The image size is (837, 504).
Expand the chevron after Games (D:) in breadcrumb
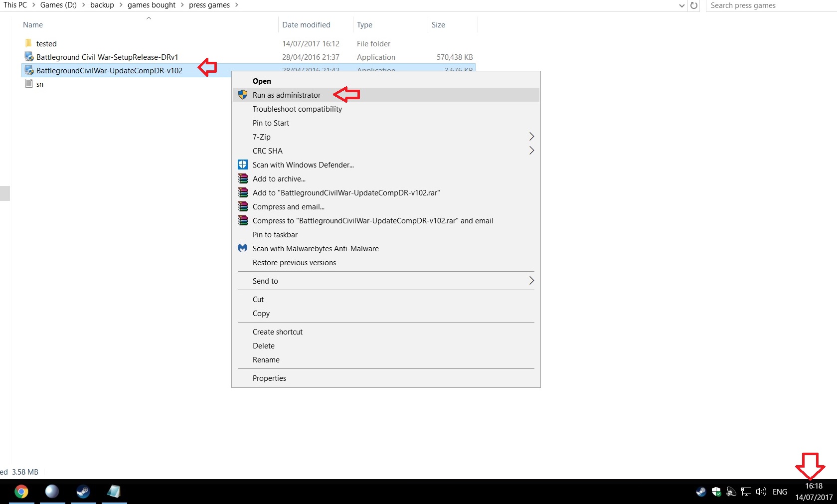pyautogui.click(x=83, y=5)
